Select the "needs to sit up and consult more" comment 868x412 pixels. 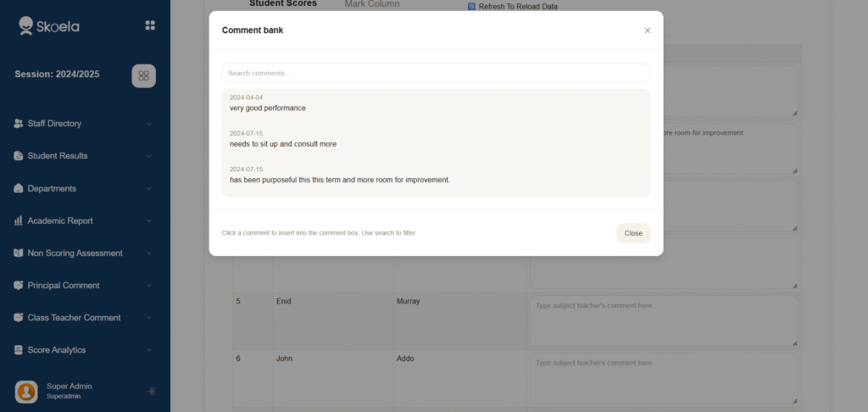pos(283,144)
